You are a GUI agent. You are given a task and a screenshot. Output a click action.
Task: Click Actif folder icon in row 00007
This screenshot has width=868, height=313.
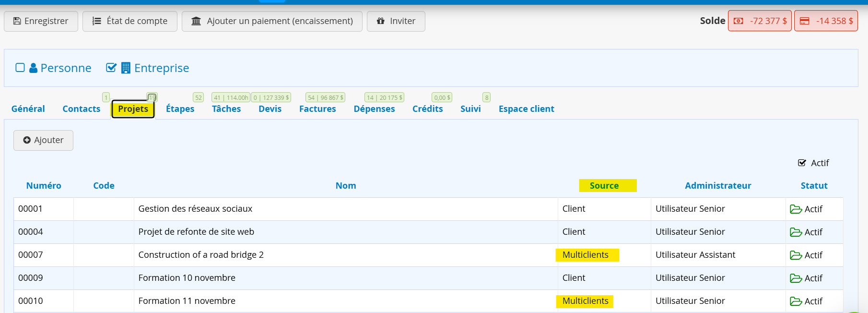coord(796,255)
